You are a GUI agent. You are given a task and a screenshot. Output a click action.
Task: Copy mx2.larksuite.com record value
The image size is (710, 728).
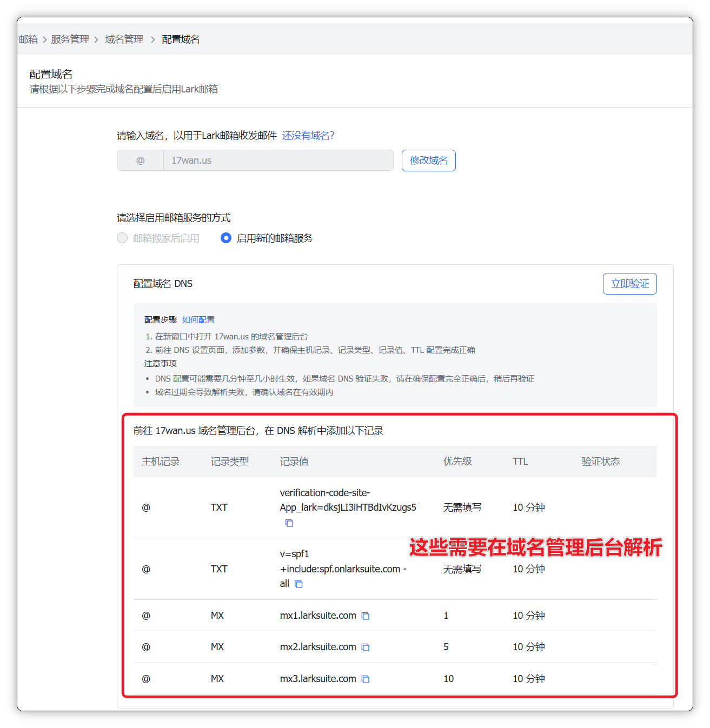tap(366, 647)
